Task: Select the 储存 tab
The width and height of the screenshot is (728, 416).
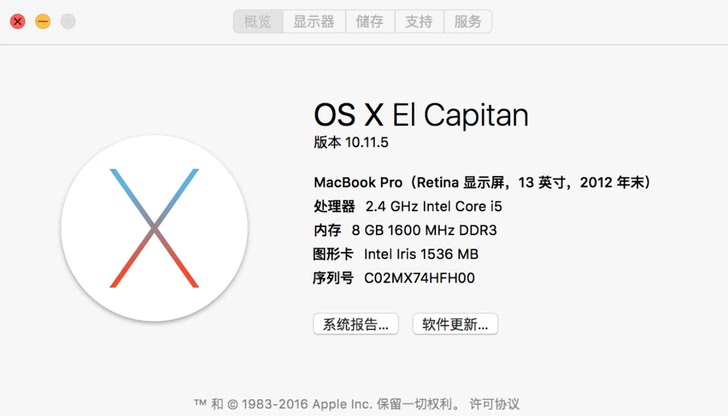Action: (x=370, y=21)
